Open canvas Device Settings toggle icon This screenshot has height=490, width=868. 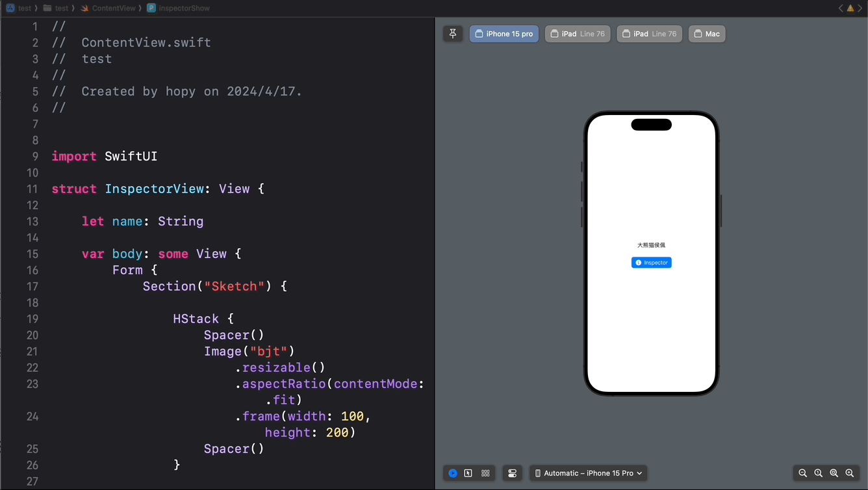tap(513, 473)
